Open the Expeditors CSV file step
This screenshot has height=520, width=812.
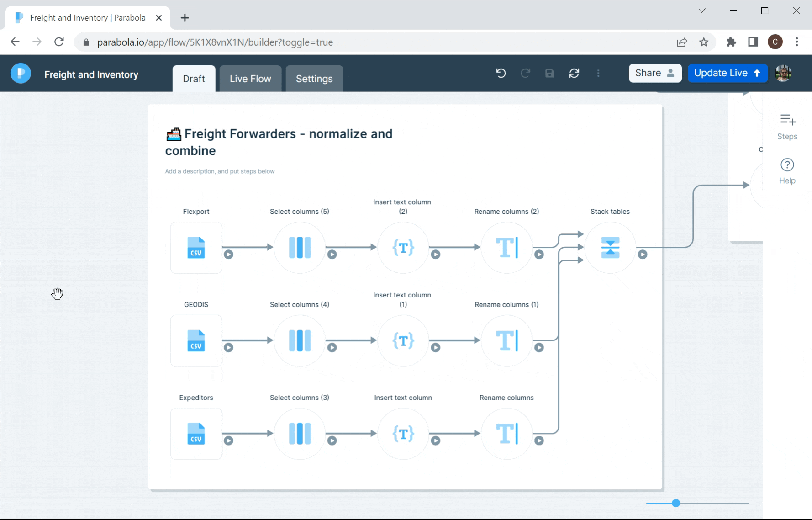click(196, 434)
